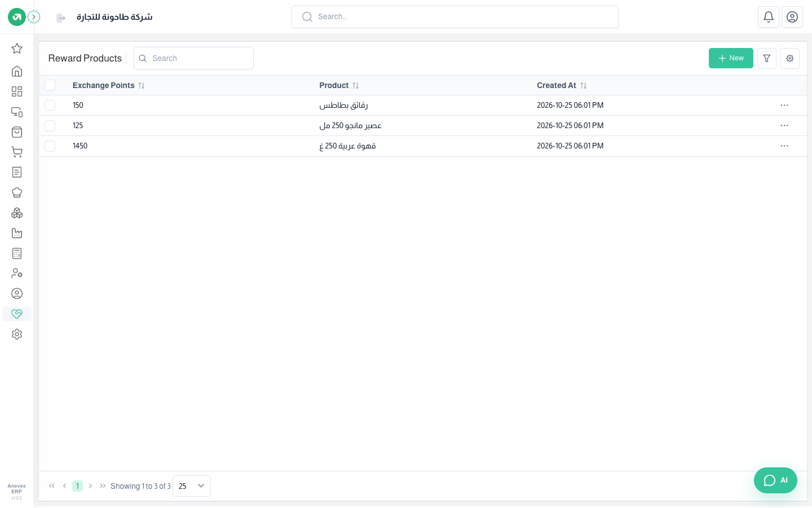
Task: Expand the sidebar with the chevron arrow
Action: click(34, 17)
